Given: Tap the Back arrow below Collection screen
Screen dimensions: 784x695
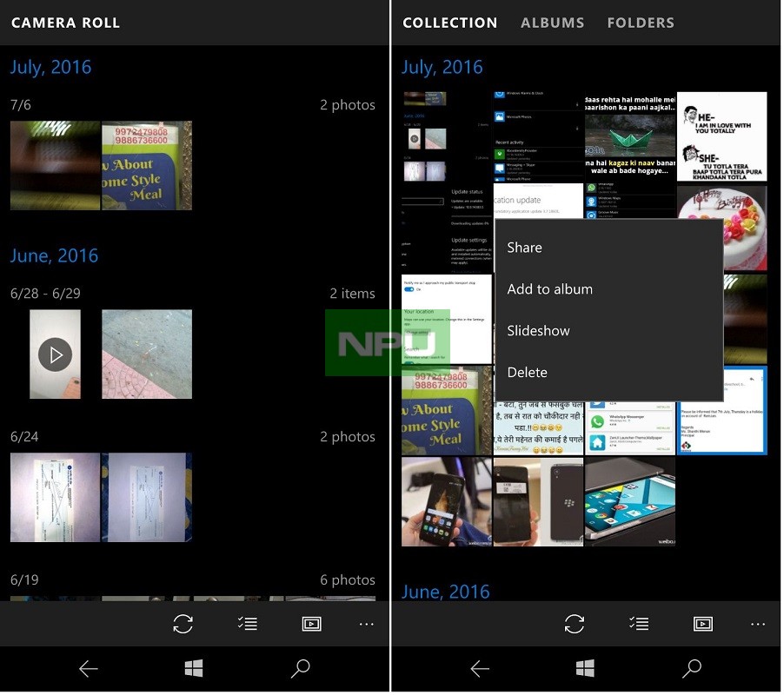Looking at the screenshot, I should pos(481,671).
